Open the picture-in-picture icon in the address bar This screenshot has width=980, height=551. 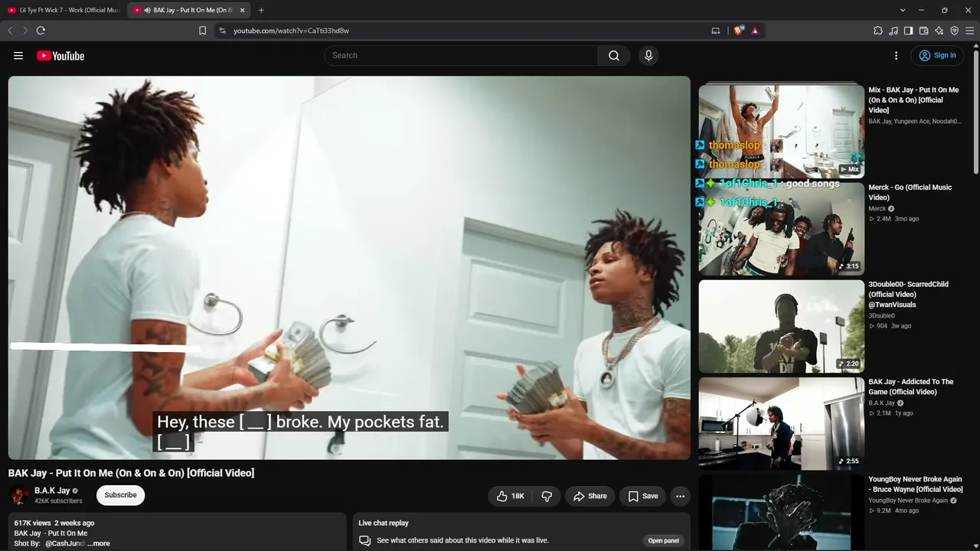[x=716, y=31]
